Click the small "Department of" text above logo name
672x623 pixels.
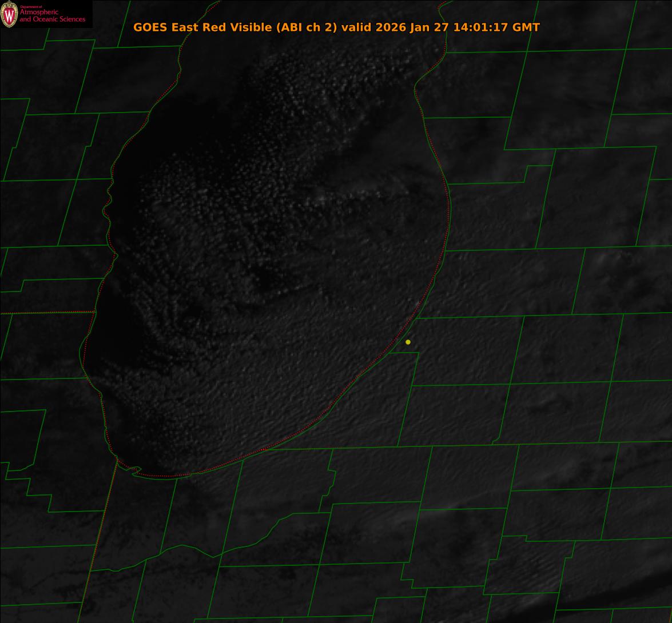click(31, 7)
